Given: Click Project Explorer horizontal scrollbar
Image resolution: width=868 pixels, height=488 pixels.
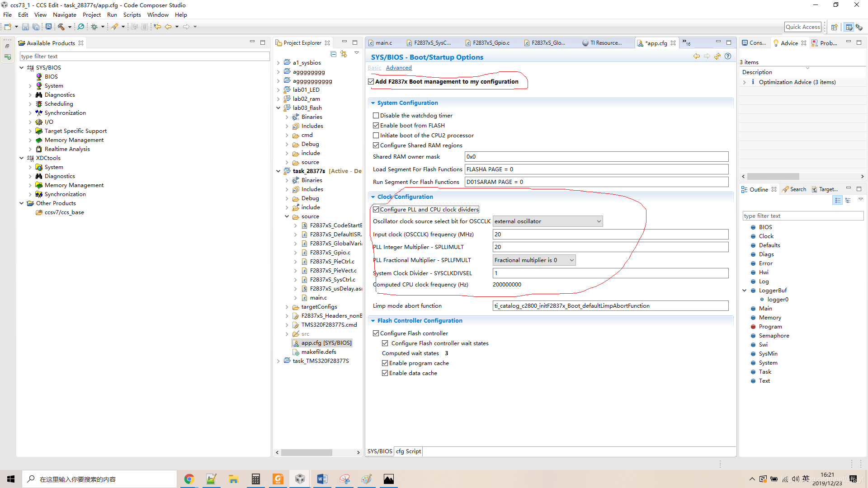Looking at the screenshot, I should pos(307,452).
